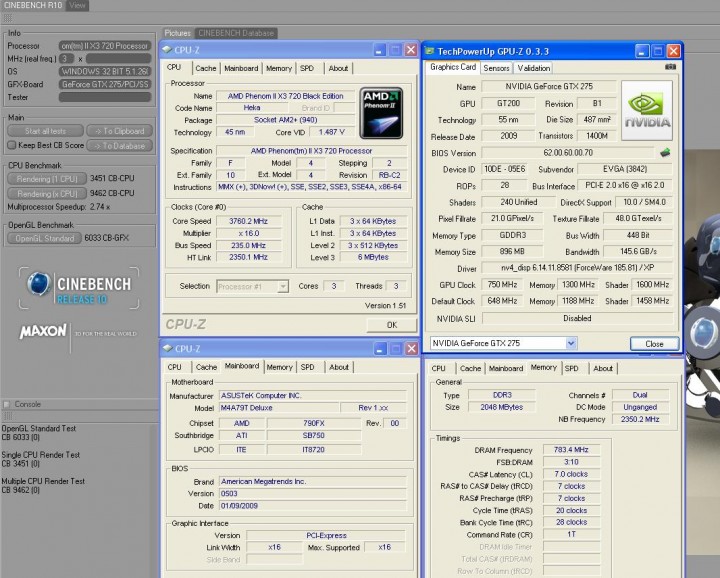Click the top CPU-Z title bar icon
The image size is (720, 578).
pos(169,49)
